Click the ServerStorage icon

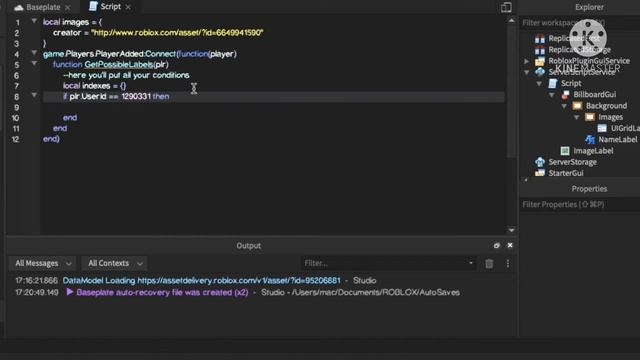click(x=540, y=162)
